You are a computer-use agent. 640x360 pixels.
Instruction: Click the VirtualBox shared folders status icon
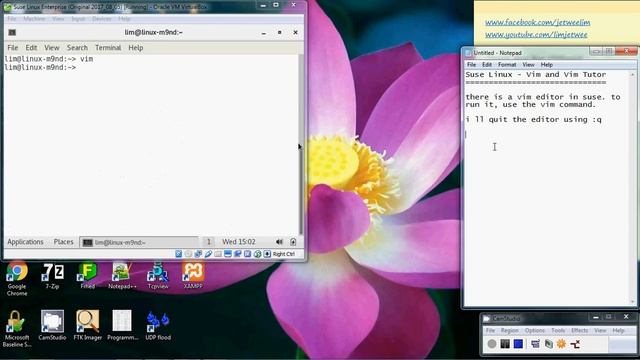[218, 254]
